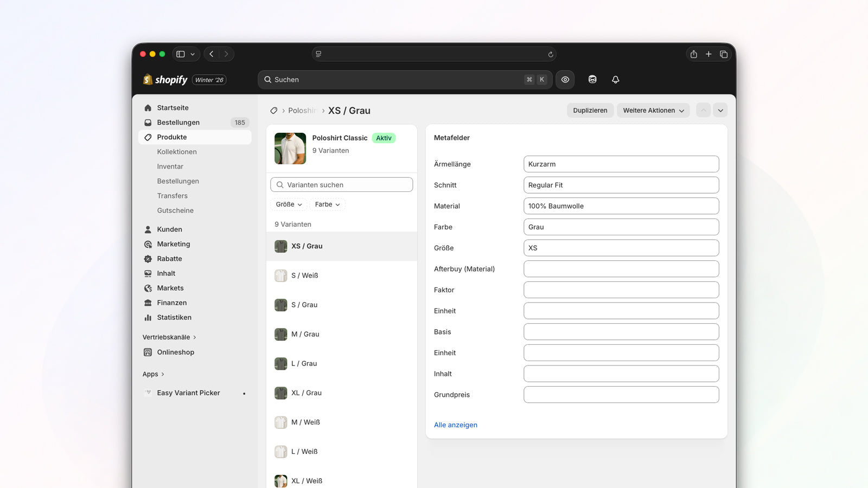Open the Sidekick assistant icon beside bell
Image resolution: width=868 pixels, height=488 pixels.
coord(592,80)
